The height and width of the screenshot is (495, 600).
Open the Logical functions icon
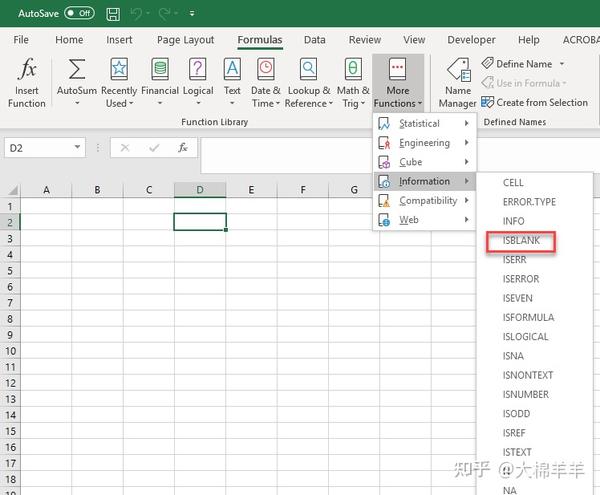pos(198,69)
